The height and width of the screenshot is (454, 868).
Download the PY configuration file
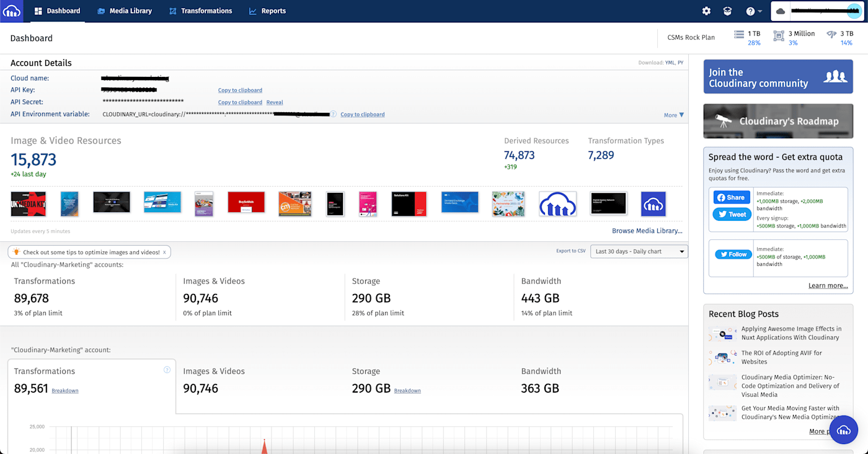pyautogui.click(x=680, y=63)
